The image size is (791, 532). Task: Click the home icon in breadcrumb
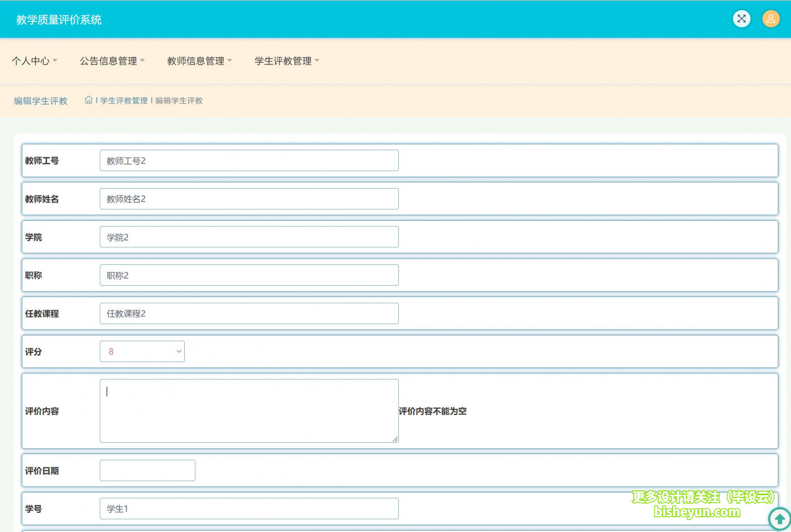[89, 100]
